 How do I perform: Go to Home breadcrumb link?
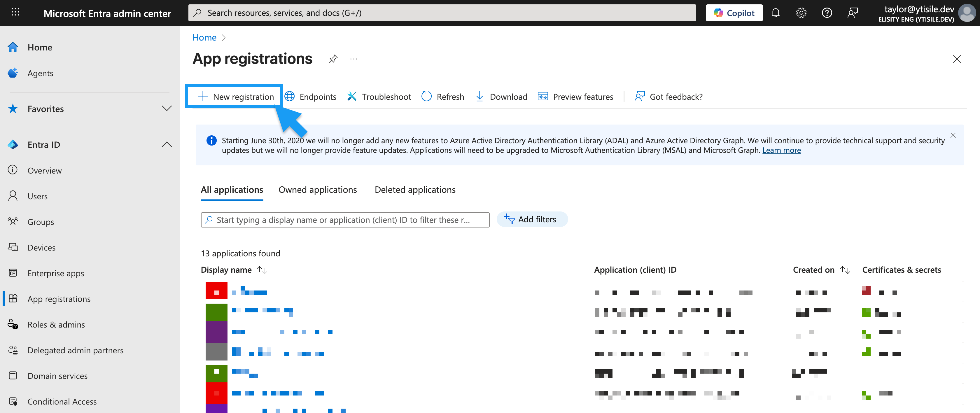(x=204, y=37)
